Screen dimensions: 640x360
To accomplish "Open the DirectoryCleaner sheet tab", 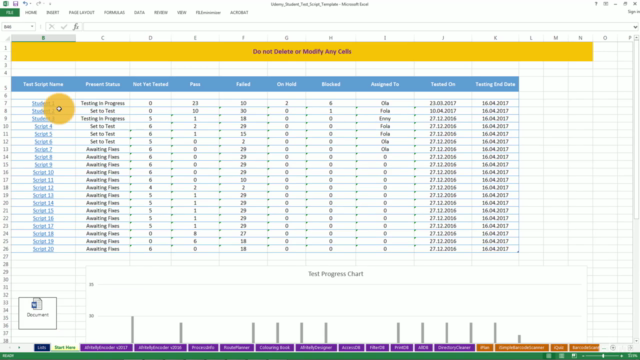I will (454, 348).
